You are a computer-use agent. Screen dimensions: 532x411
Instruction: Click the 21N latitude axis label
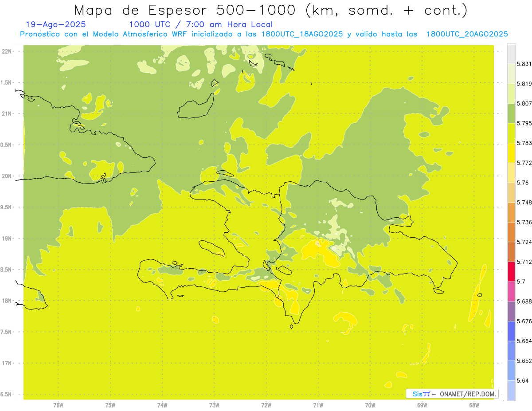pos(6,114)
